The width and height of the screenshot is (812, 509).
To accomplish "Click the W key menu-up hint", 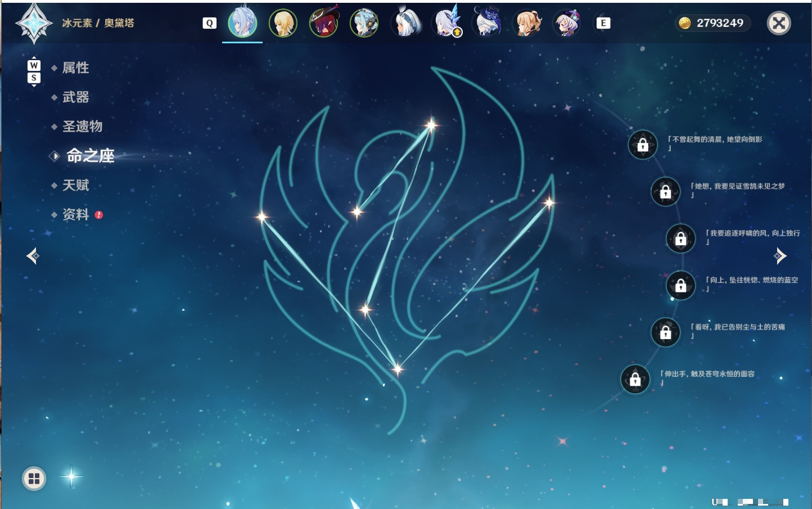I will pos(34,65).
